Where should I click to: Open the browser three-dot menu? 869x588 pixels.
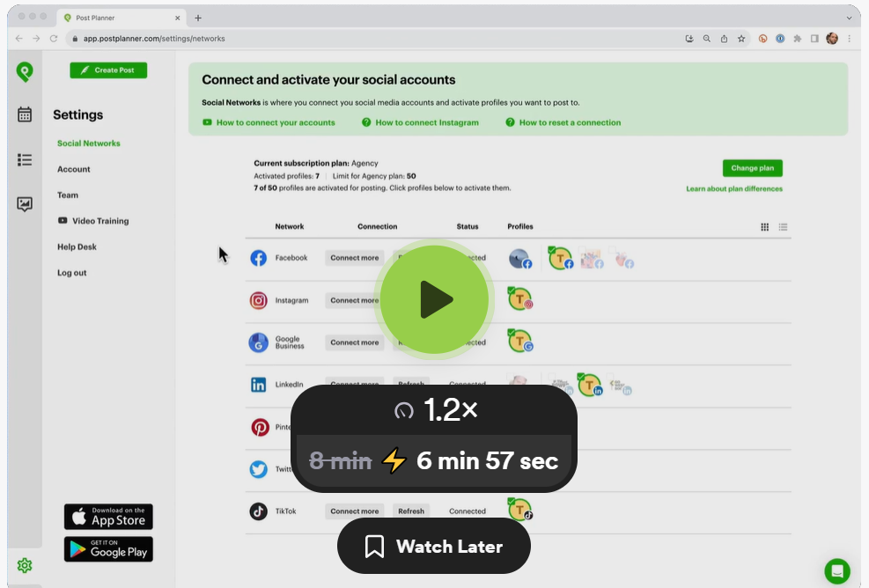tap(849, 38)
